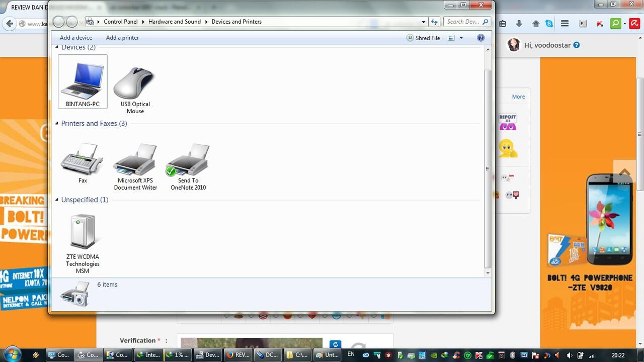Select the USB Optical Mouse device
Screen dimensions: 644x362
tap(135, 89)
